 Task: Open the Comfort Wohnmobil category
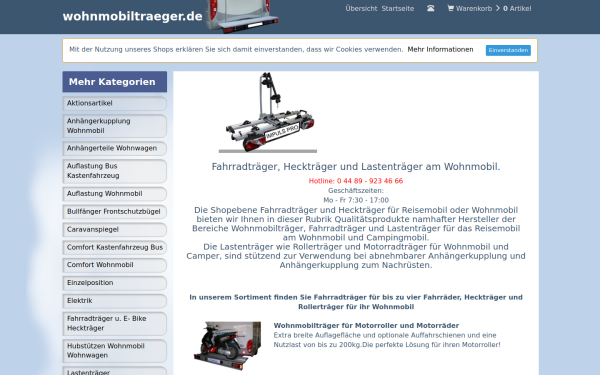114,265
